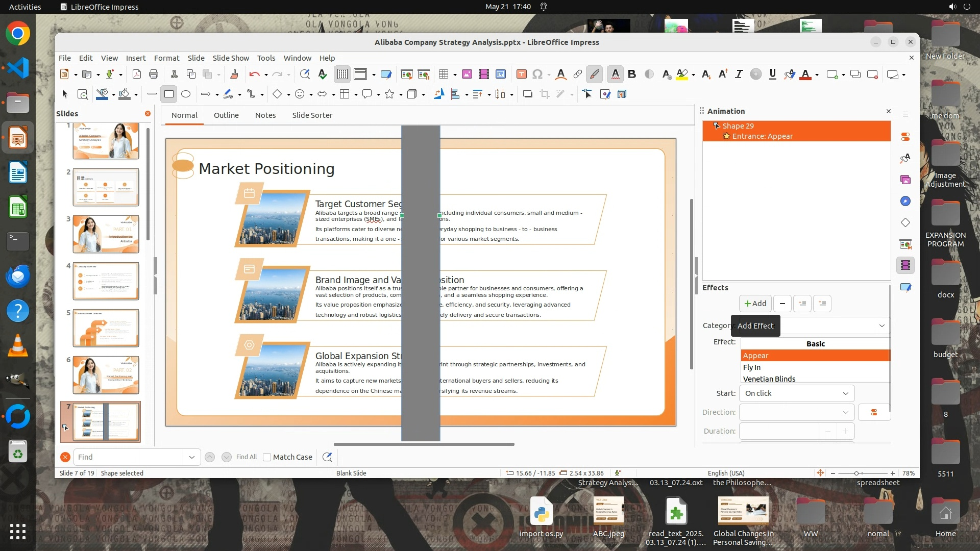The width and height of the screenshot is (980, 551).
Task: Select slide 4 thumbnail in Slides panel
Action: (106, 281)
